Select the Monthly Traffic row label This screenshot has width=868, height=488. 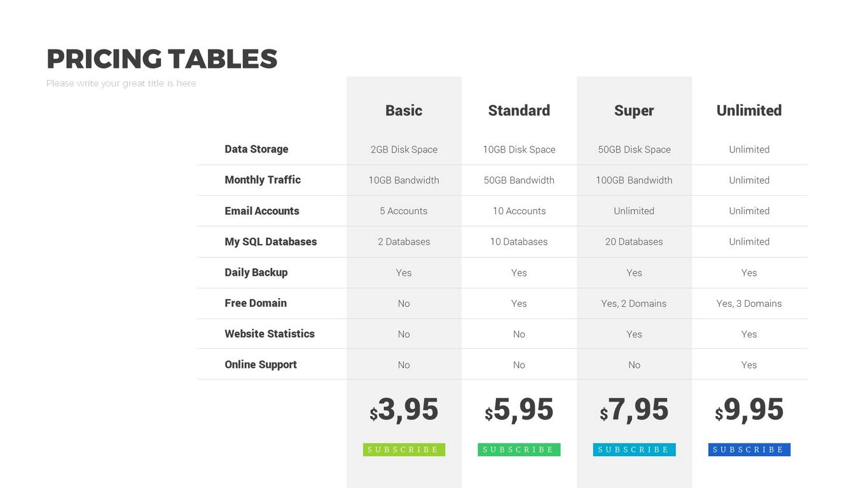pos(263,180)
